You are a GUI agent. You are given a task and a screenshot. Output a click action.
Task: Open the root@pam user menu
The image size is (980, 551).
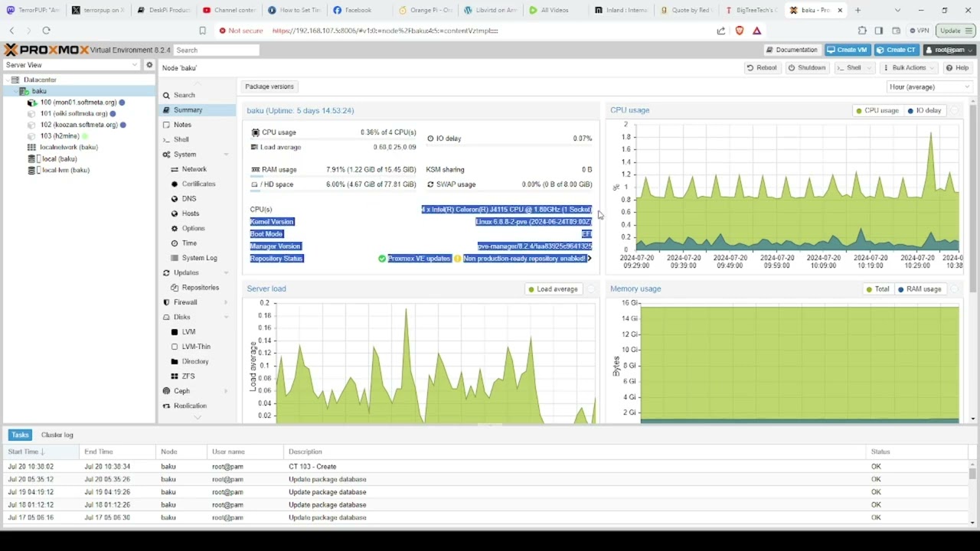(x=949, y=50)
